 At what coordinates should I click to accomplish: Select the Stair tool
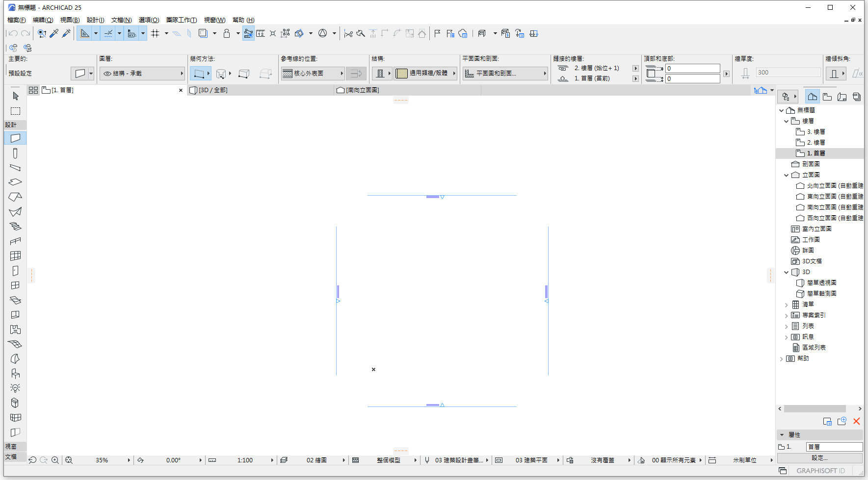(15, 227)
